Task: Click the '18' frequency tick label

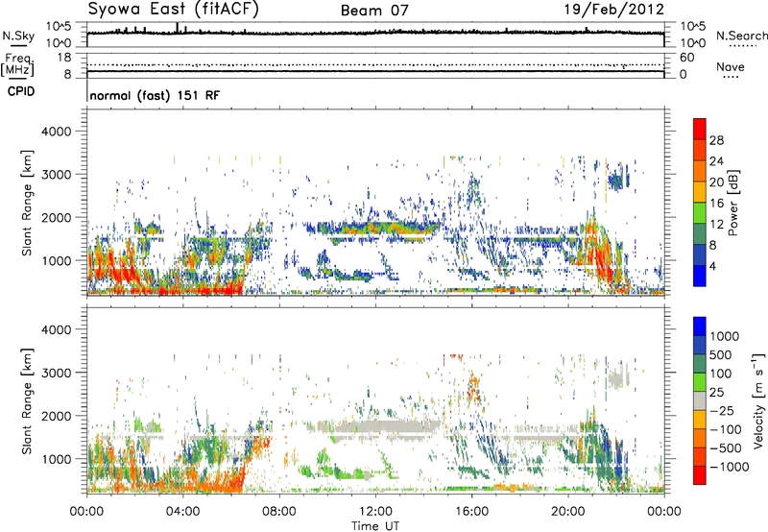Action: 64,58
